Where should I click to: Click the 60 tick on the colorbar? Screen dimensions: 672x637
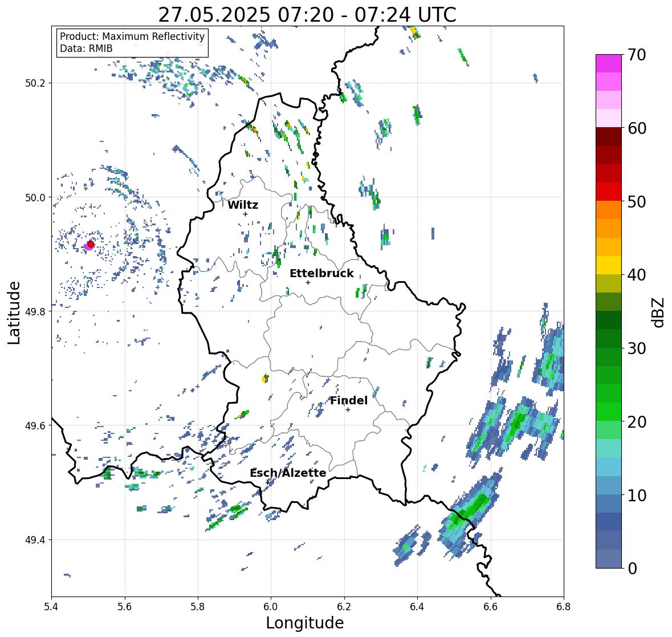click(x=637, y=128)
